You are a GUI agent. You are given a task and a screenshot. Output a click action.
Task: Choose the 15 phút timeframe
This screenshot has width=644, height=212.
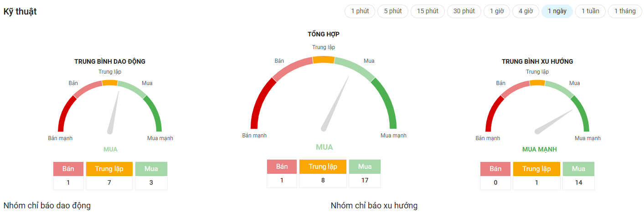point(428,11)
